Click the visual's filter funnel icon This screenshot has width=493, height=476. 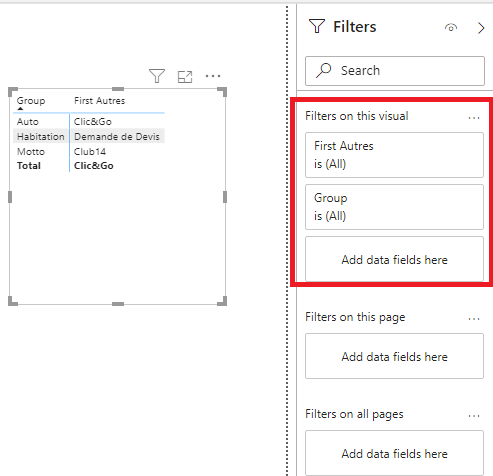pyautogui.click(x=157, y=76)
